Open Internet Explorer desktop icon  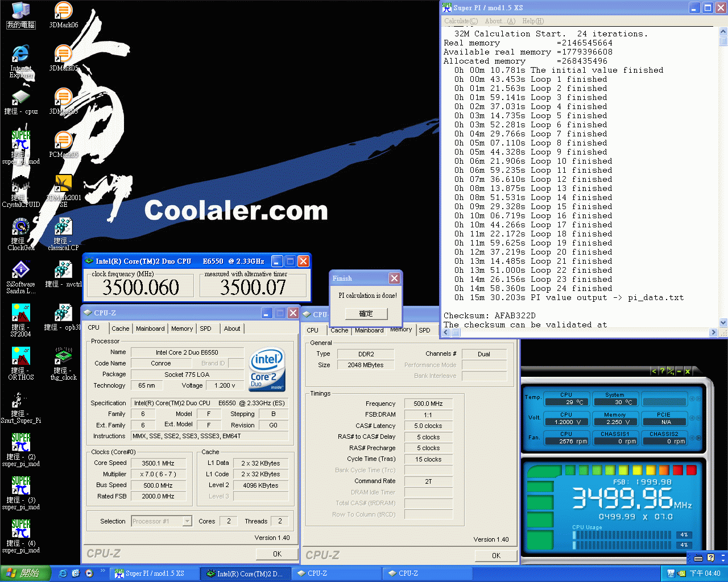[21, 61]
